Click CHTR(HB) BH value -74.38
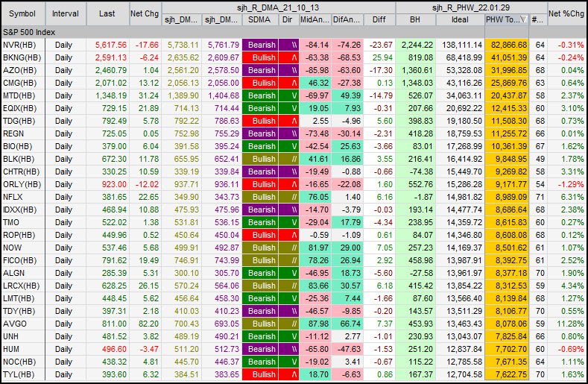The height and width of the screenshot is (384, 588). 421,172
